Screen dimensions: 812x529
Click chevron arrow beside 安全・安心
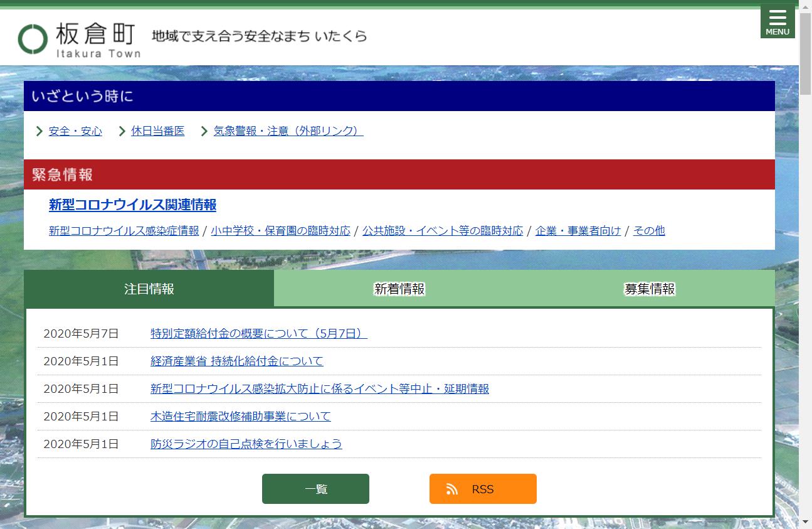pos(40,131)
